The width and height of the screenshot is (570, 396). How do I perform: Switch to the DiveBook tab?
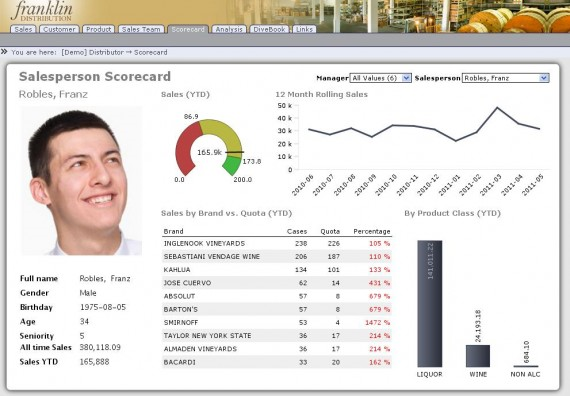point(269,29)
